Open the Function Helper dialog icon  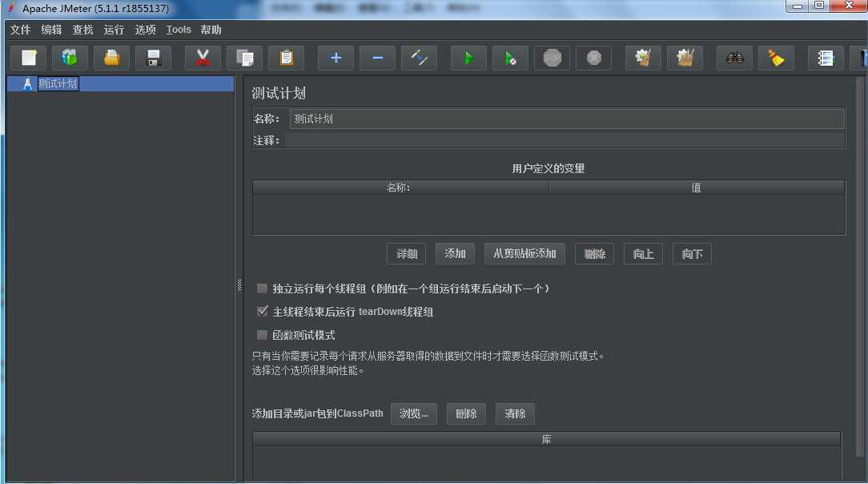click(826, 58)
